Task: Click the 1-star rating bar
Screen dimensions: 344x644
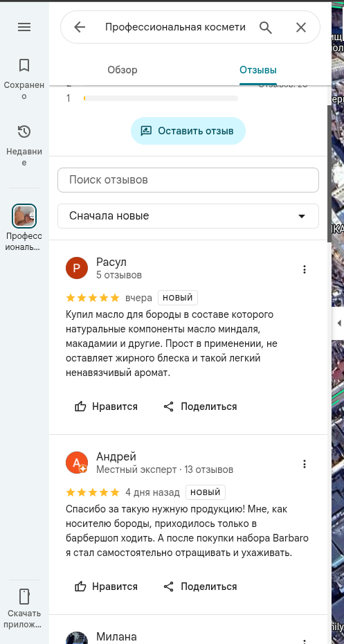Action: tap(161, 98)
